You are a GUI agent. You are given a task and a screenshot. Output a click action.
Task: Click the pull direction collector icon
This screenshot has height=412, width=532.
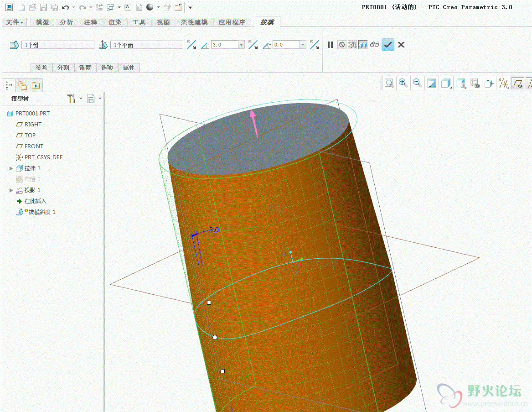point(103,45)
